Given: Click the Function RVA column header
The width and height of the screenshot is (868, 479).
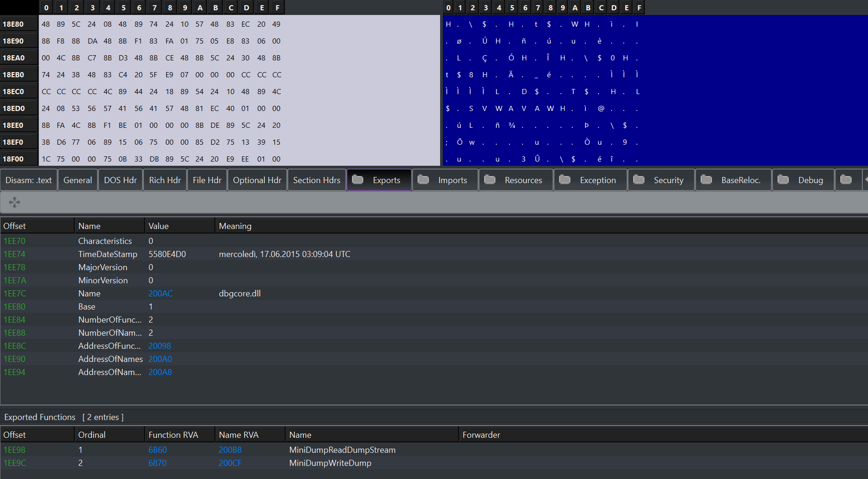Looking at the screenshot, I should pyautogui.click(x=180, y=435).
